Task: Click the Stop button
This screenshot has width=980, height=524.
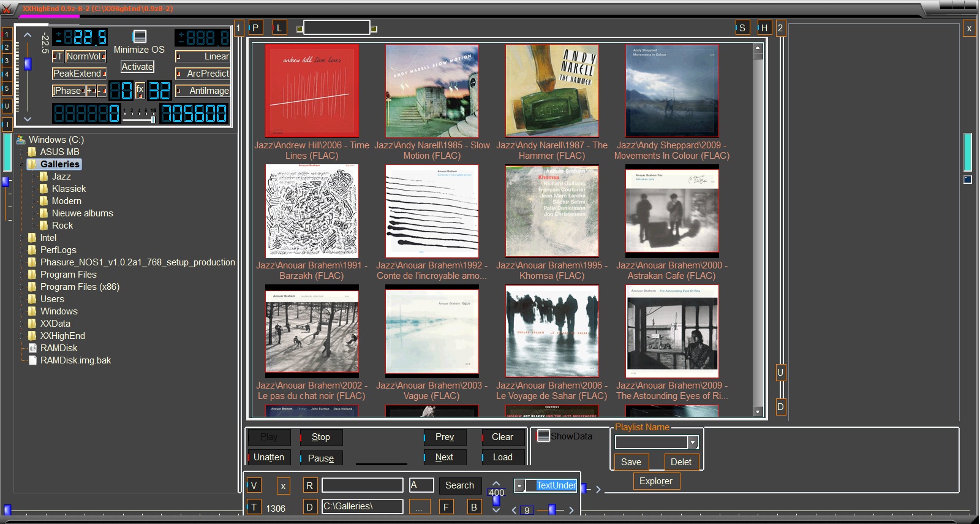Action: coord(321,437)
